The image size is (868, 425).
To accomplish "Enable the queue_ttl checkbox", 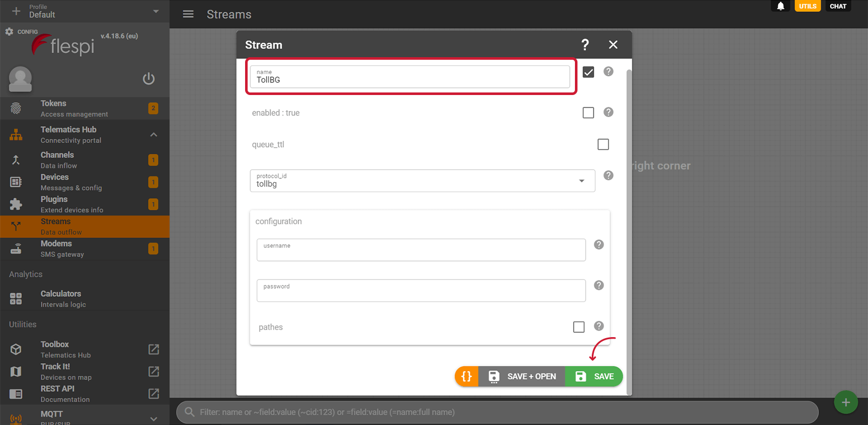I will [603, 145].
